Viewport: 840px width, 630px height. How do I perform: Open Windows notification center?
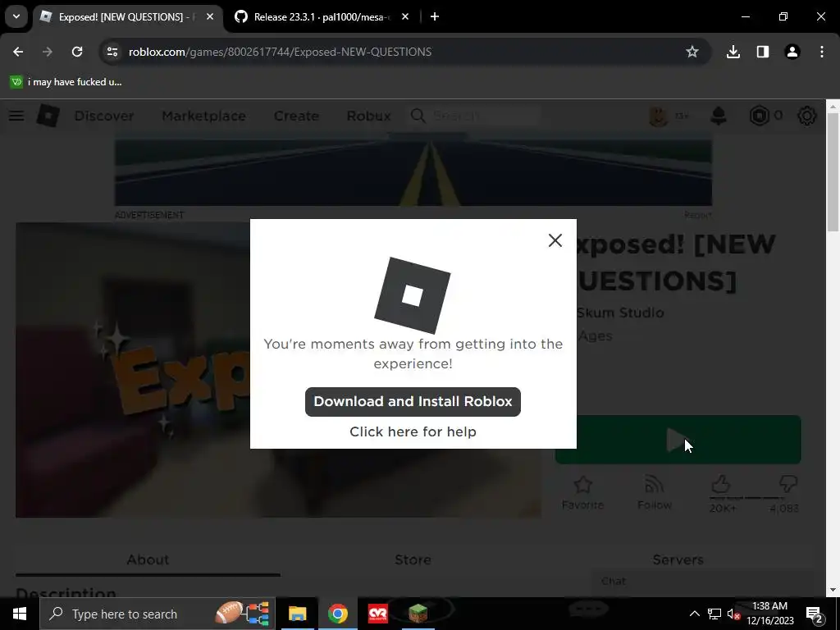[x=815, y=614]
